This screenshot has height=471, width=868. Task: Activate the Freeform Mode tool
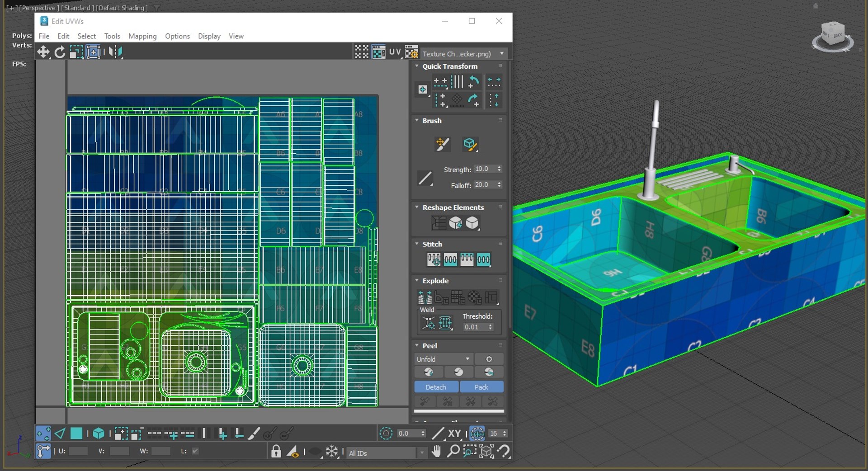93,52
